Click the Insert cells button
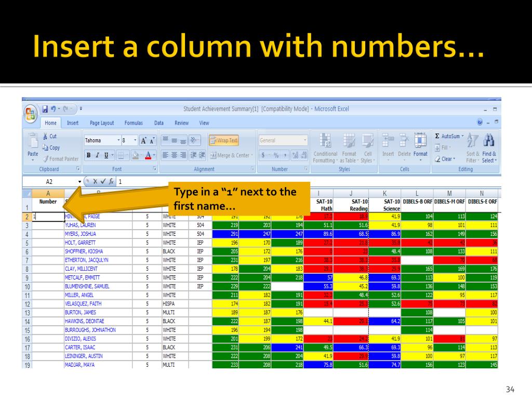532x399 pixels. tap(388, 146)
